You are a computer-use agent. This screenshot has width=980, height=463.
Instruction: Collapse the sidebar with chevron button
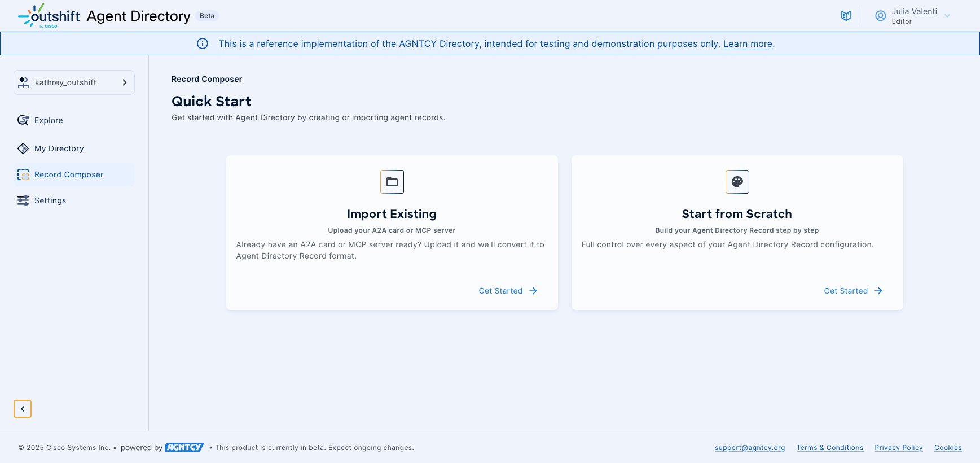click(x=23, y=409)
